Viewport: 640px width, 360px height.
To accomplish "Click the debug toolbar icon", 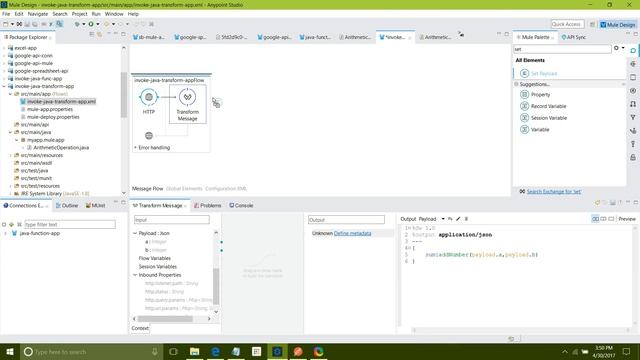I will (x=77, y=24).
